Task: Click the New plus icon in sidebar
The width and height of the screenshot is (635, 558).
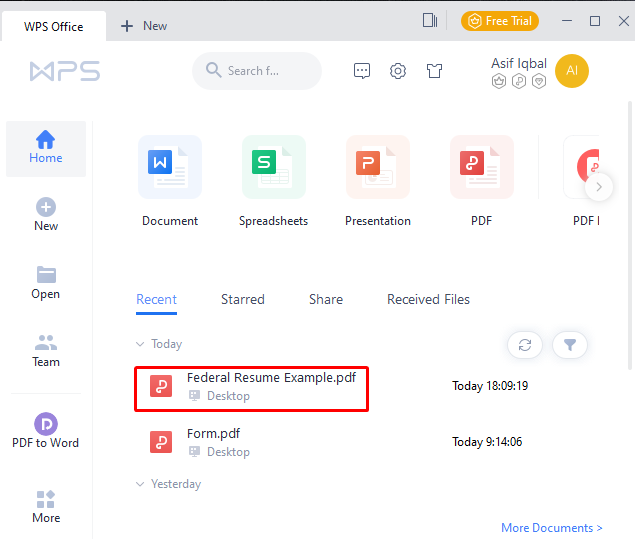Action: coord(46,207)
